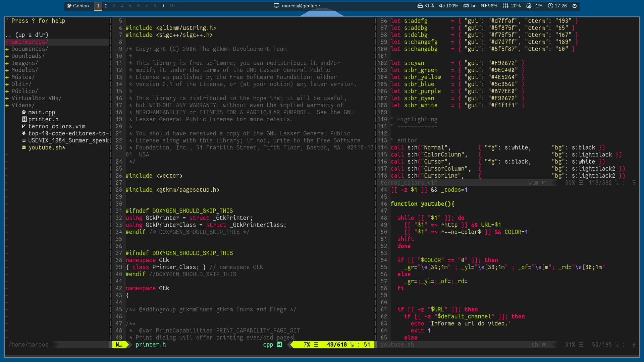Click the brightness 20% icon
This screenshot has width=644, height=362.
click(x=504, y=6)
